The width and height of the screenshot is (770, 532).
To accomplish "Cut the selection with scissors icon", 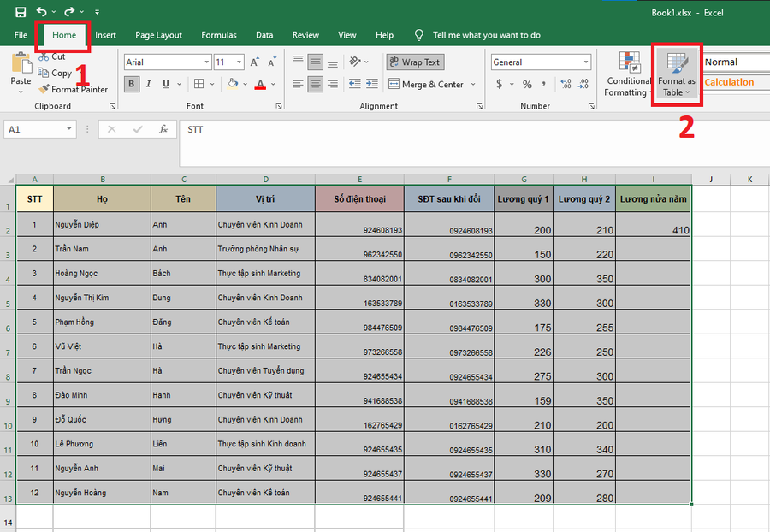I will [x=52, y=56].
